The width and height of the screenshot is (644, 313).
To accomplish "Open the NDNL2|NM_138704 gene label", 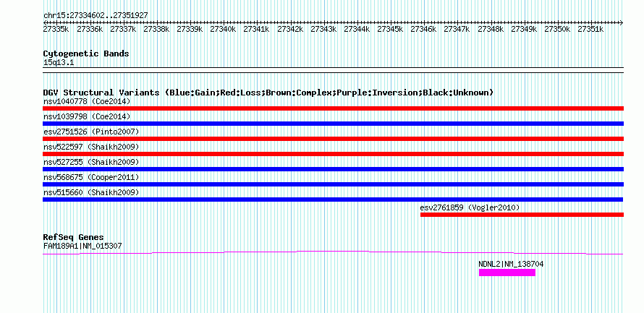I will click(x=512, y=264).
